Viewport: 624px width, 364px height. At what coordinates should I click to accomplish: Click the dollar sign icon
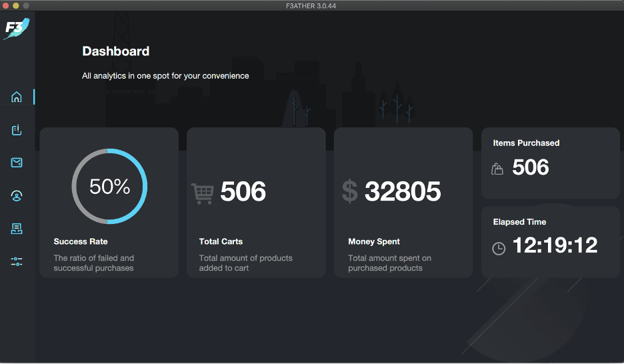coord(349,191)
